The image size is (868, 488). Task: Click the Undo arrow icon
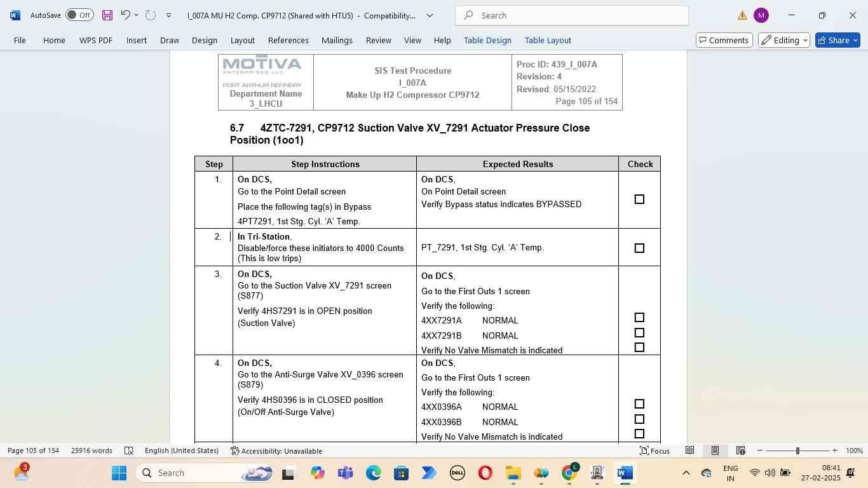[x=125, y=15]
